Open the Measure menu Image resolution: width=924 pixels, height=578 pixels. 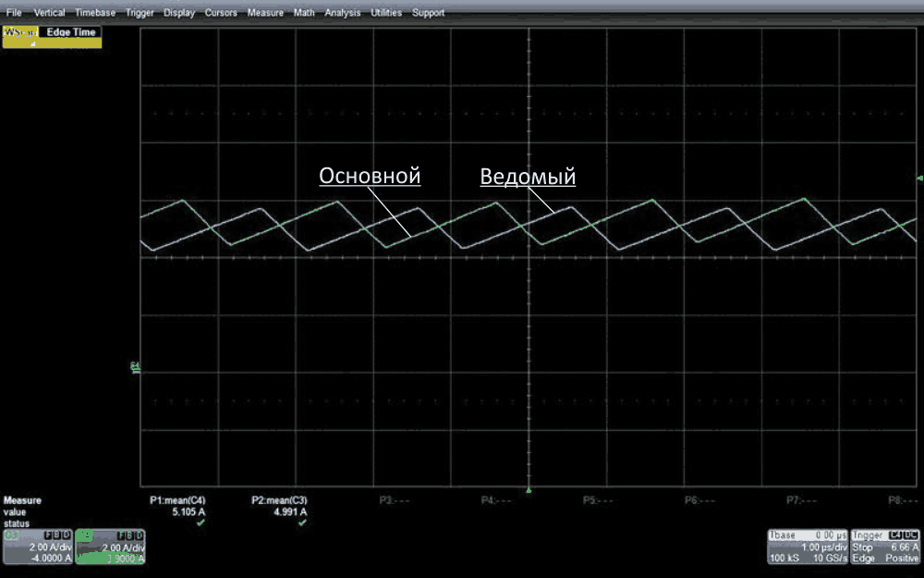tap(265, 12)
